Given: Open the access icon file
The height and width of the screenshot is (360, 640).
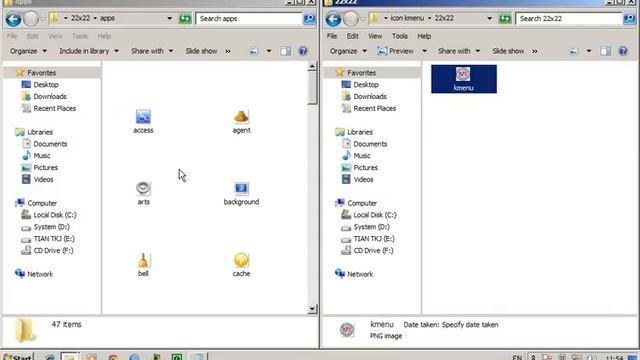Looking at the screenshot, I should 143,122.
